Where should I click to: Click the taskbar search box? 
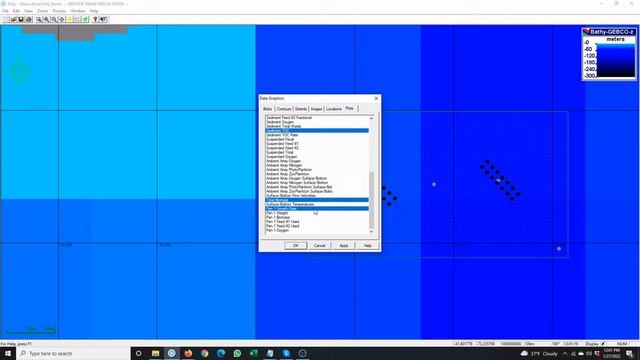(x=73, y=353)
